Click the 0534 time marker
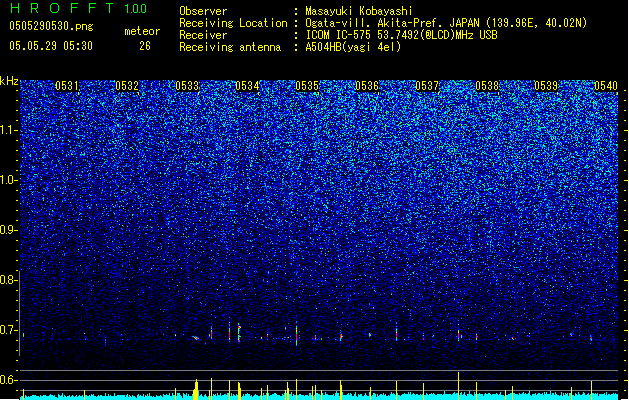Screen dimensions: 629x400 tap(247, 86)
